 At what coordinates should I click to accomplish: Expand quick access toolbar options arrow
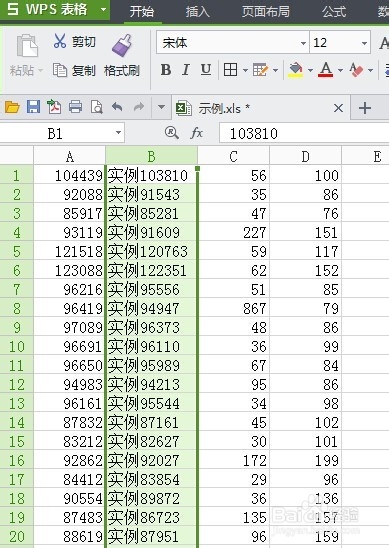(x=161, y=107)
